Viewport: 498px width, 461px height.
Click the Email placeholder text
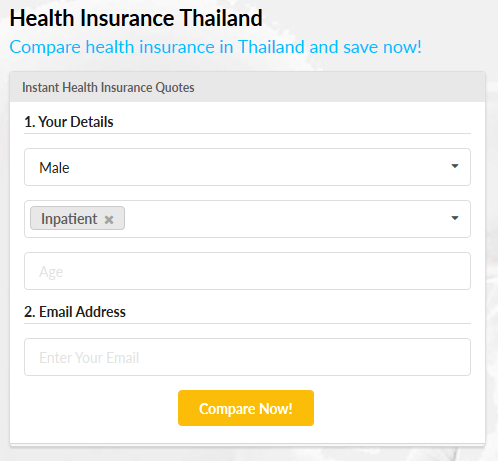89,358
